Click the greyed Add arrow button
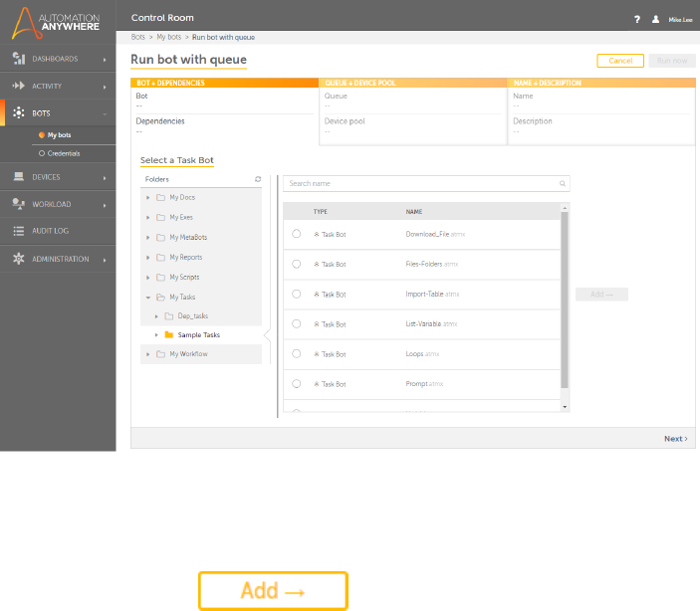The image size is (700, 611). pyautogui.click(x=601, y=295)
